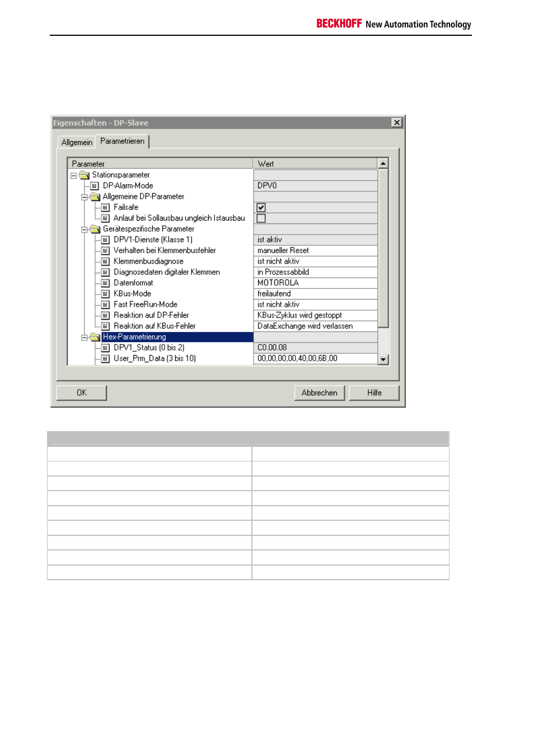Screen dimensions: 534x756
Task: Click the Allgemeine DP-Parameter folder icon
Action: click(x=95, y=197)
